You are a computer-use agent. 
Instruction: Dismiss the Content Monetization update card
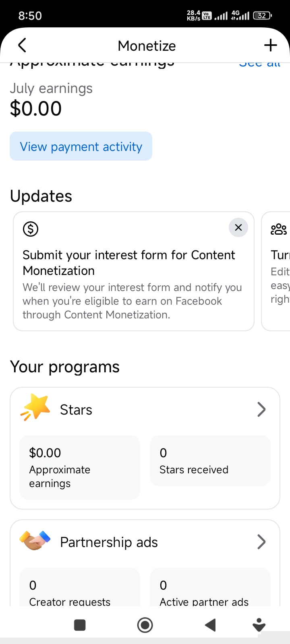[x=238, y=227]
